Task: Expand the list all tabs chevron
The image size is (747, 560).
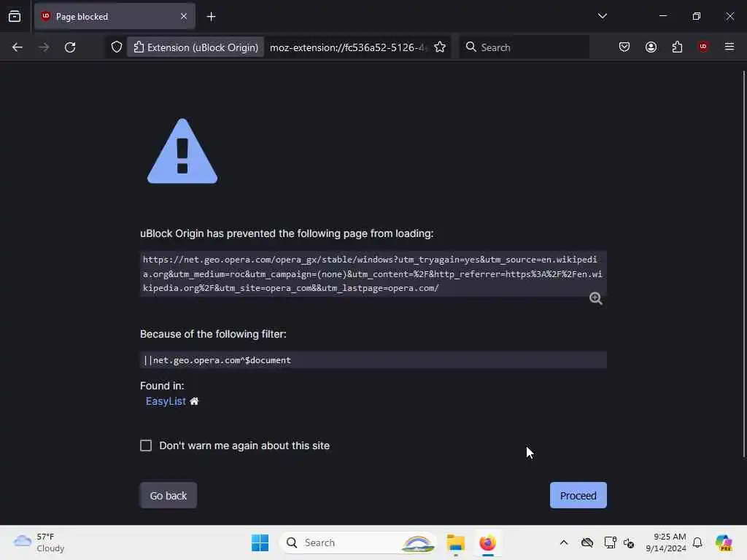Action: 602,16
